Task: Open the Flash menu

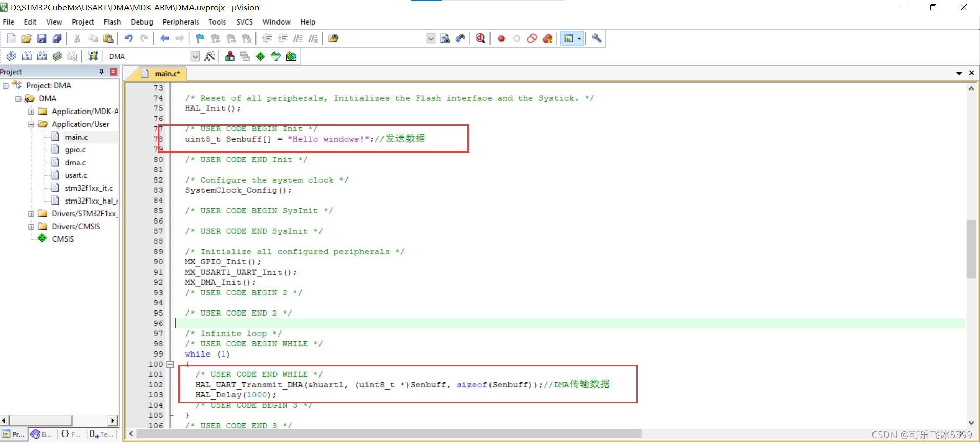Action: click(x=112, y=22)
